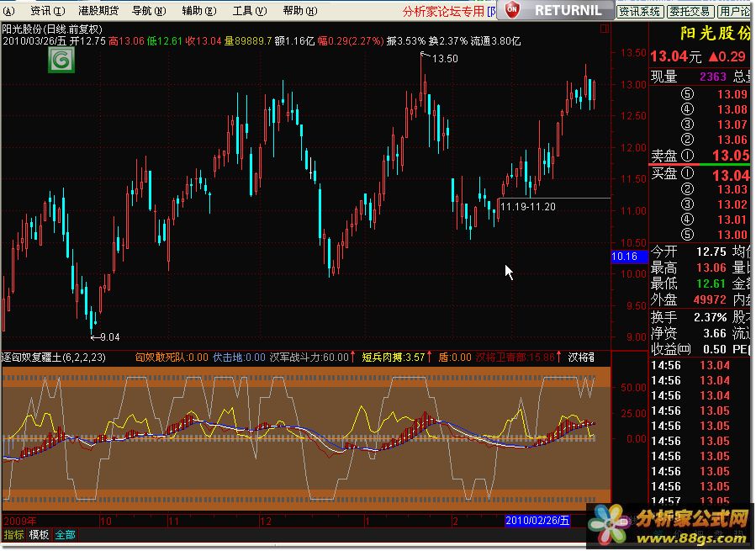Click the 用户论 button at top right
Image resolution: width=756 pixels, height=551 pixels.
[734, 11]
